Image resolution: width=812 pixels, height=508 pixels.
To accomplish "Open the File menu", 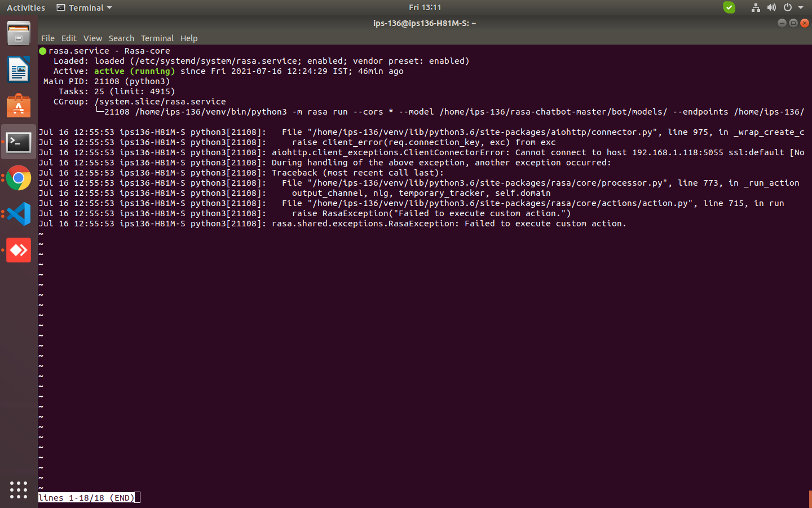I will 48,38.
